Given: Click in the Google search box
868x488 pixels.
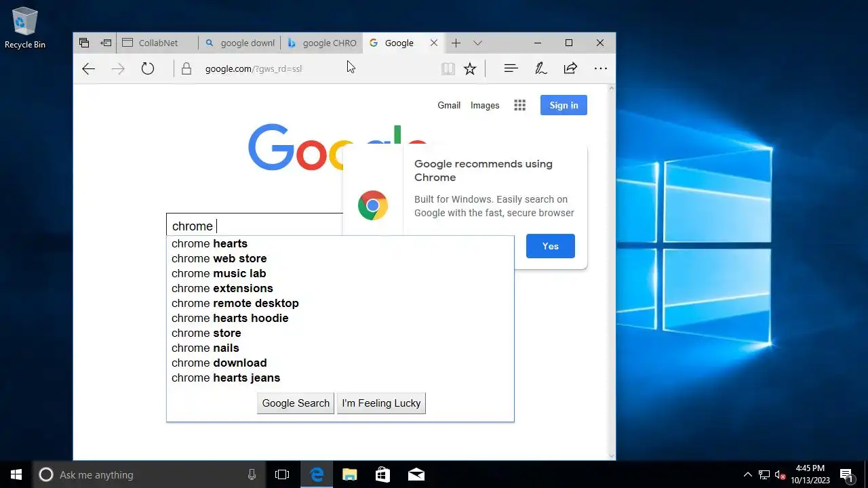Looking at the screenshot, I should [255, 226].
